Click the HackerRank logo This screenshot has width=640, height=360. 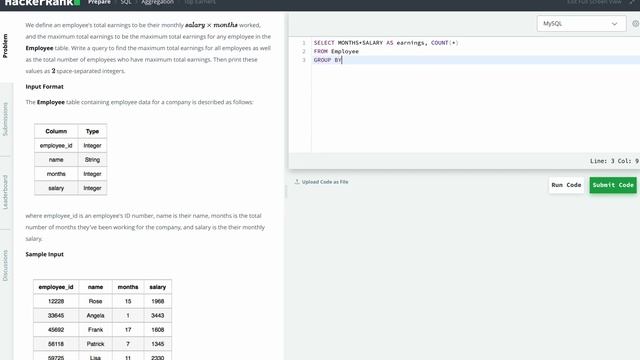[42, 2]
